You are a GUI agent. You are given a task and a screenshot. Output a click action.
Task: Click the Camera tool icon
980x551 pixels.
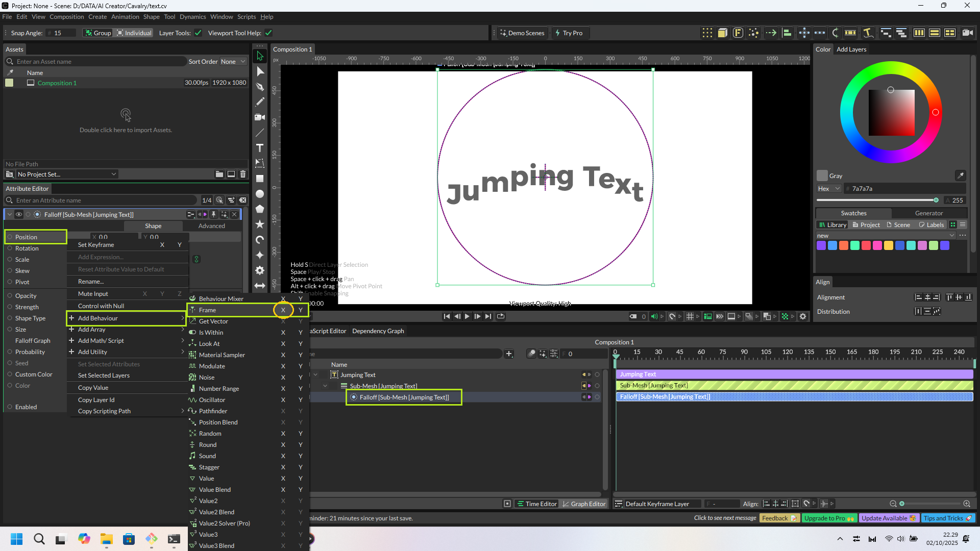pyautogui.click(x=260, y=117)
